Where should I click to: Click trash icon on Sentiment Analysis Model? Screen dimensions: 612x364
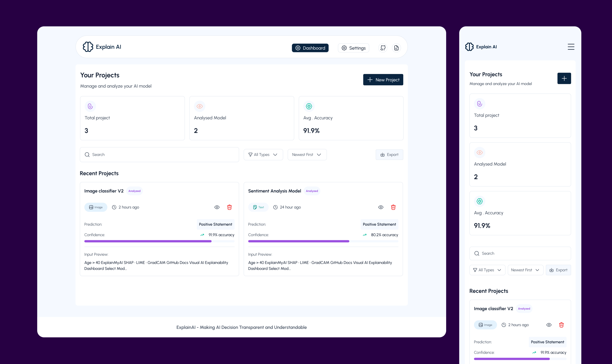tap(393, 207)
